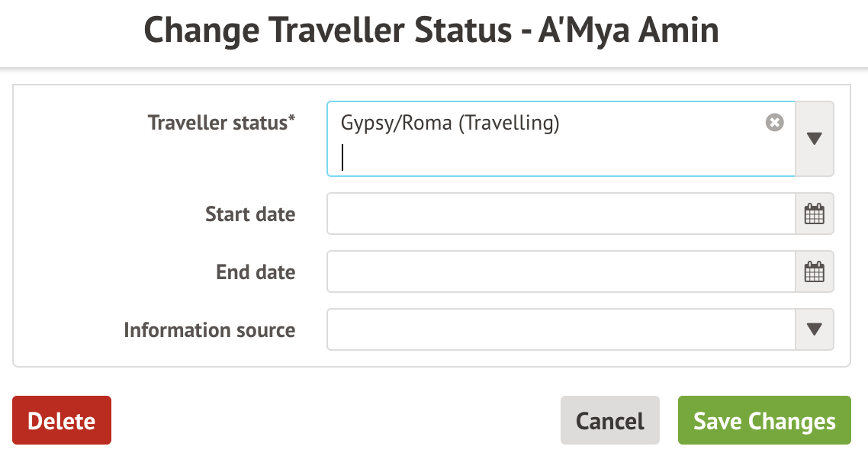The height and width of the screenshot is (456, 868).
Task: Click the Change Traveller Status dialog title
Action: [x=431, y=31]
